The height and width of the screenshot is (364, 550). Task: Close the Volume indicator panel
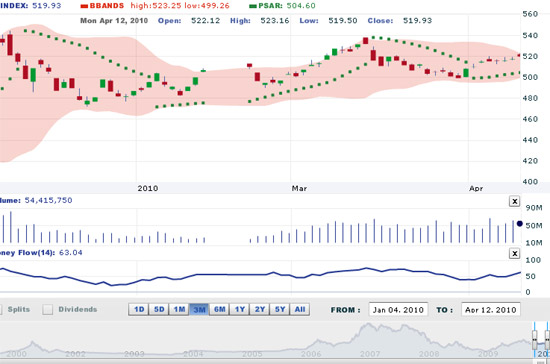click(x=514, y=201)
